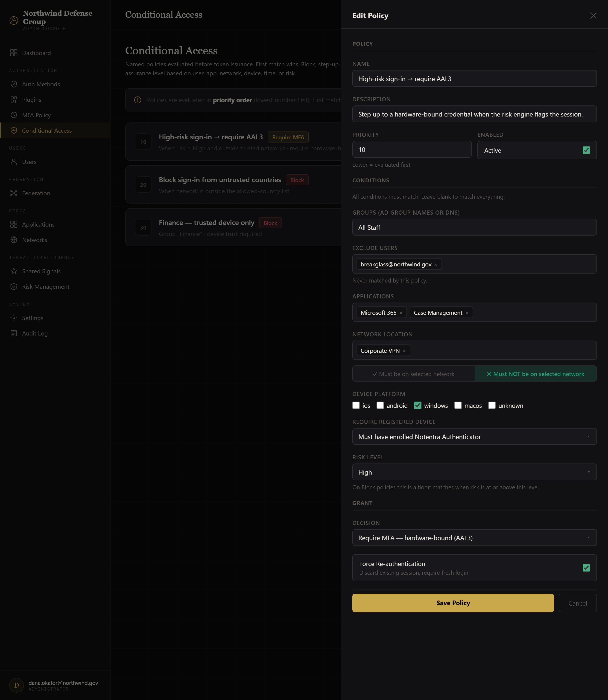Check the macos platform checkbox
The width and height of the screenshot is (608, 700).
458,405
